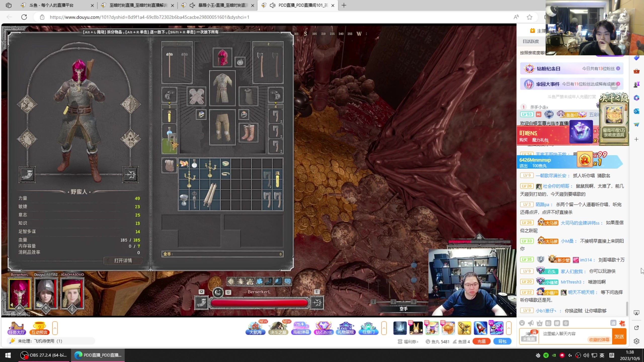644x362 pixels.
Task: Switch to 日活跃度 ranking tab
Action: click(x=531, y=41)
